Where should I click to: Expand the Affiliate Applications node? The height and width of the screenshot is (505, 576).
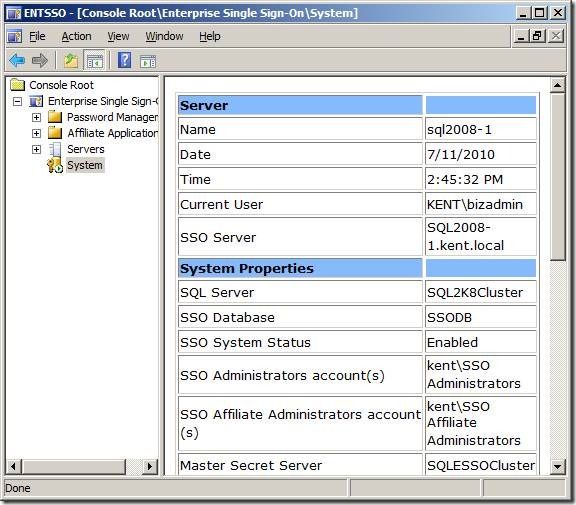(x=36, y=133)
